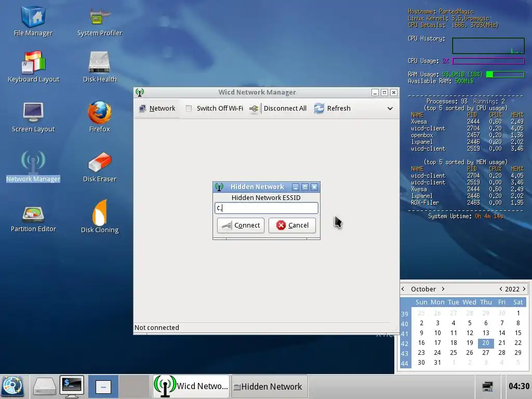Screen dimensions: 532x399
Task: Click Disconnect All in the Wicd toolbar
Action: (x=278, y=108)
